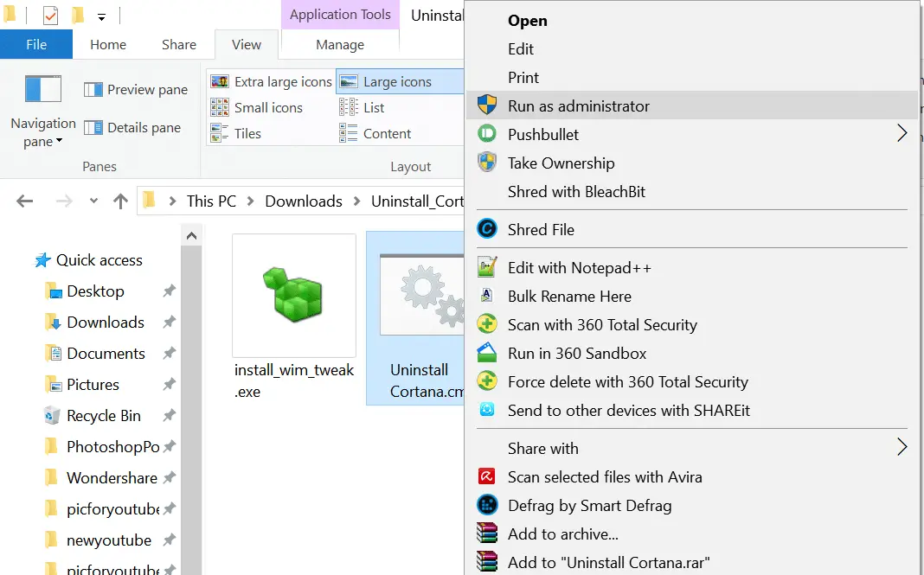Click the Preview pane icon
This screenshot has height=575, width=924.
(93, 90)
